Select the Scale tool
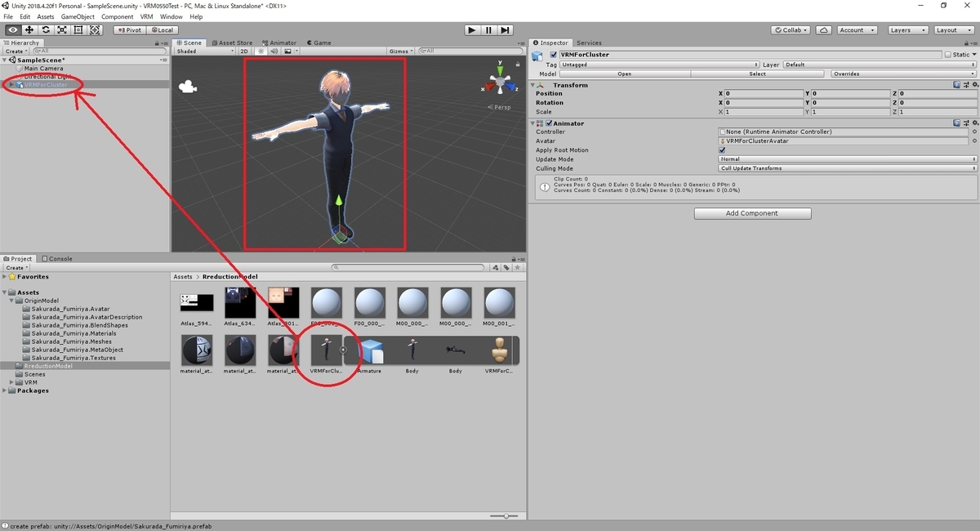This screenshot has width=980, height=531. tap(62, 30)
